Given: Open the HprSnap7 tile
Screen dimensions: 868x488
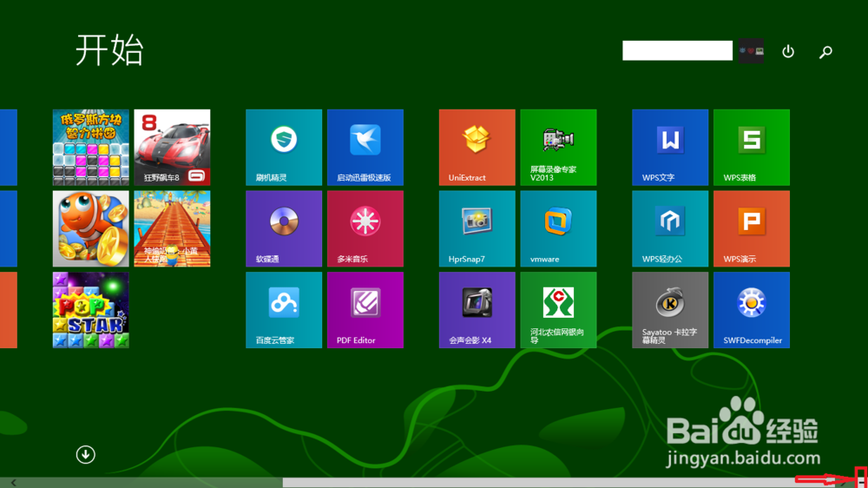Looking at the screenshot, I should point(477,228).
